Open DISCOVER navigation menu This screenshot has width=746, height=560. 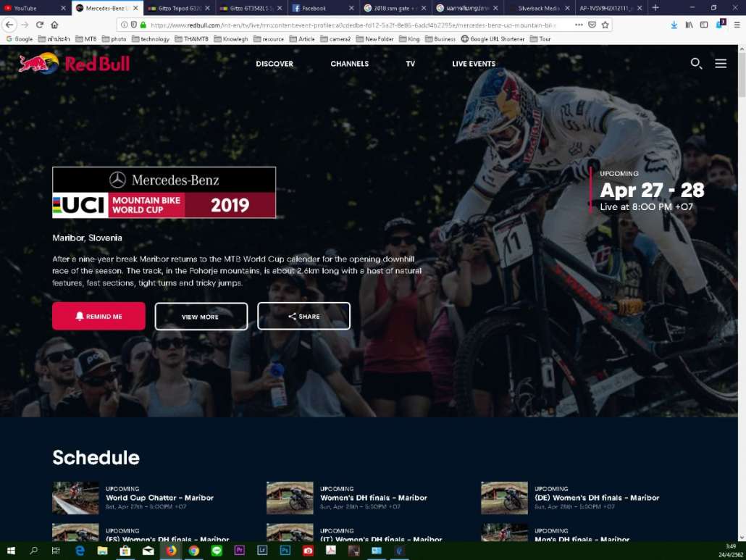(274, 64)
